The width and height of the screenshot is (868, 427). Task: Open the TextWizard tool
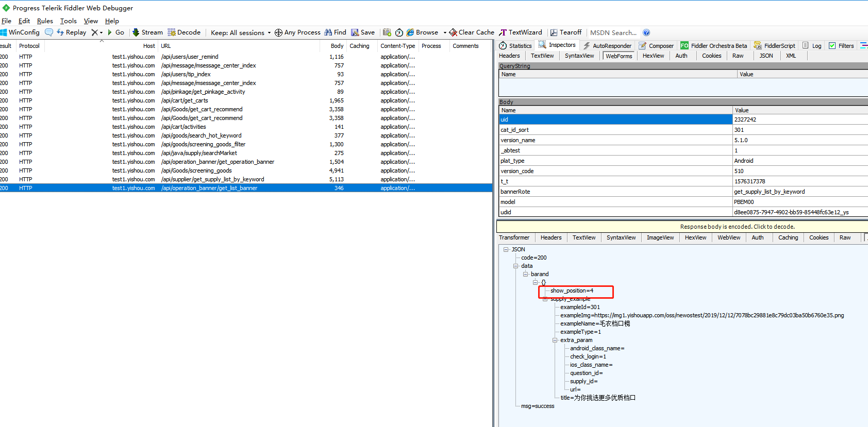click(521, 32)
